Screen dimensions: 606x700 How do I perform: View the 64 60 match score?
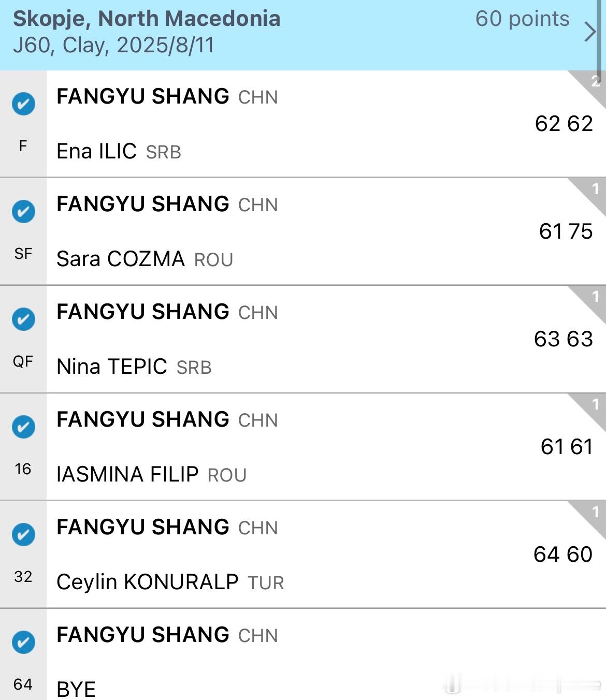coord(563,555)
